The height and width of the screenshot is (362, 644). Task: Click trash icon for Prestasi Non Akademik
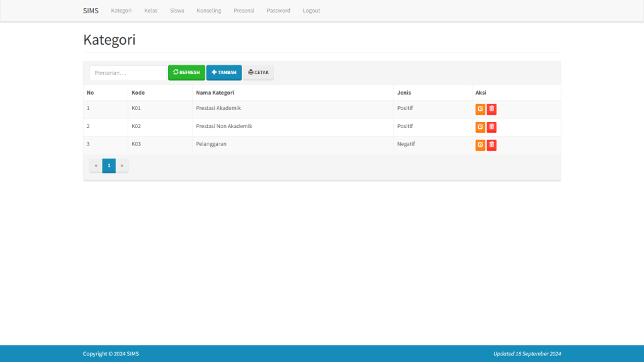pos(491,127)
